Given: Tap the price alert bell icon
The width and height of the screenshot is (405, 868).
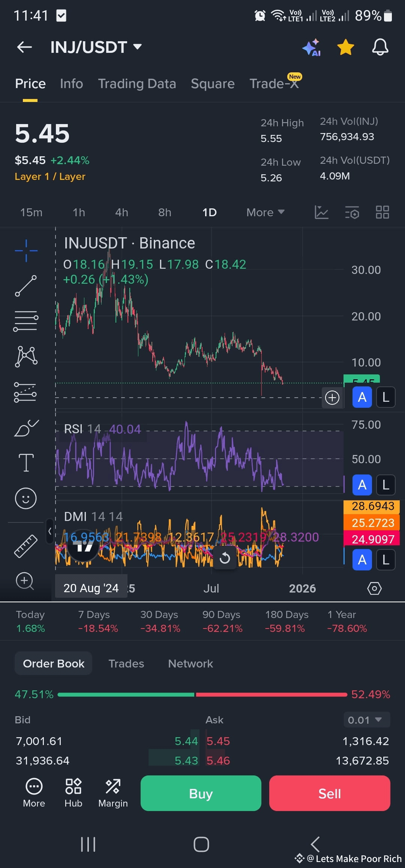Looking at the screenshot, I should point(380,47).
